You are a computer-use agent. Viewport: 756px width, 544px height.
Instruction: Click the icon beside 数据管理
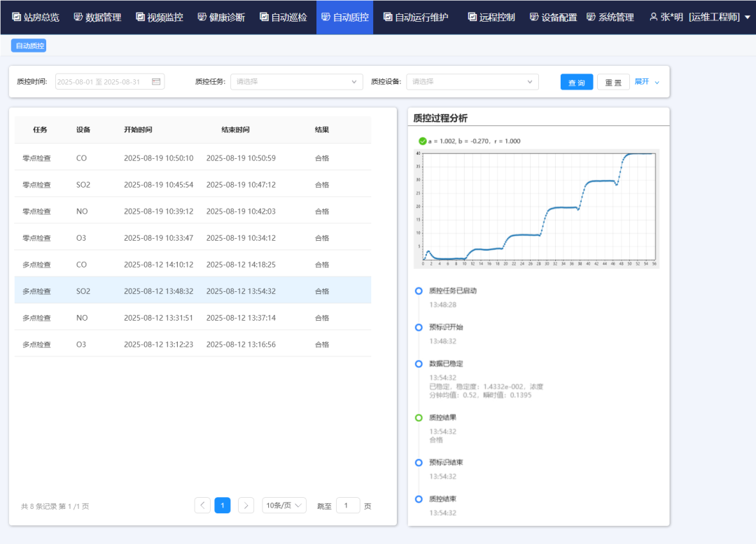78,17
